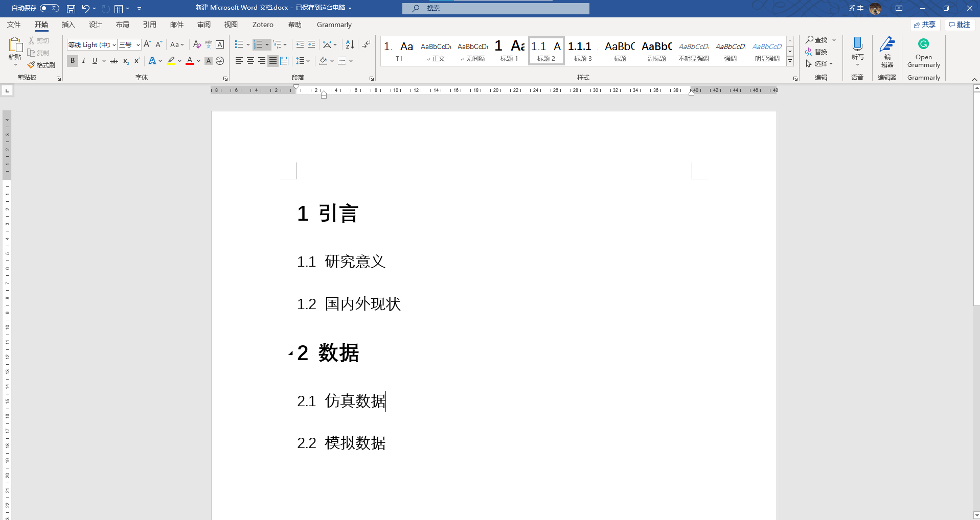Click the Format Painter (格式刷) brush
980x520 pixels.
pyautogui.click(x=41, y=65)
